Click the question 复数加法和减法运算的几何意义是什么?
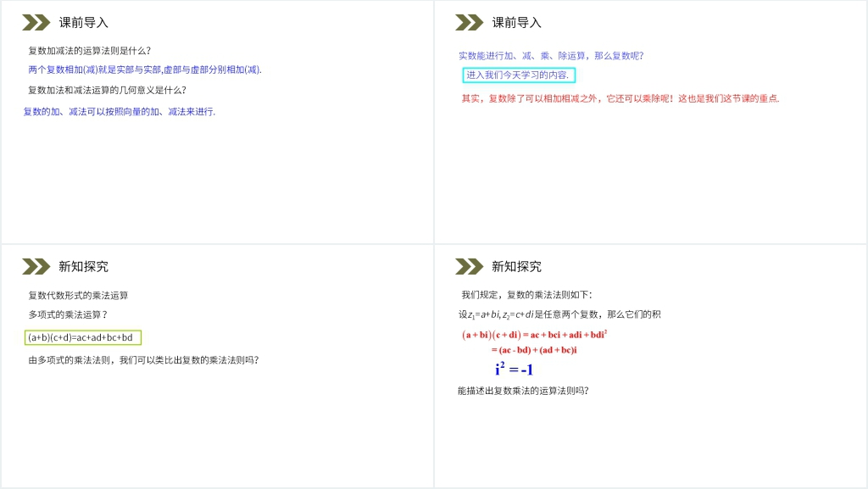 point(107,90)
